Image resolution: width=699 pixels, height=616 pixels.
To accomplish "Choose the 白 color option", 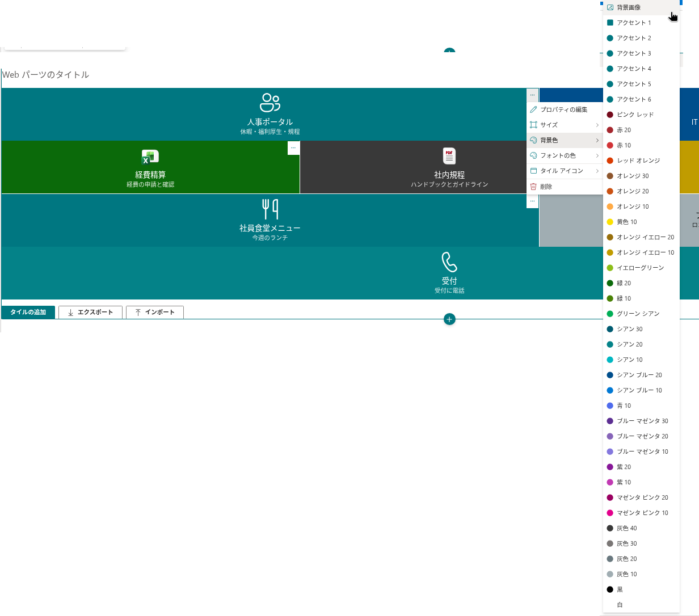I will pos(641,605).
